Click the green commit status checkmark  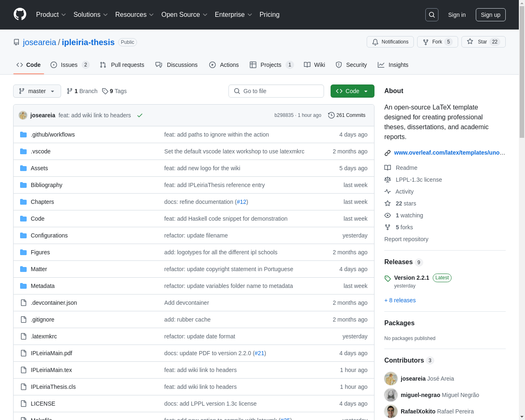pyautogui.click(x=140, y=115)
